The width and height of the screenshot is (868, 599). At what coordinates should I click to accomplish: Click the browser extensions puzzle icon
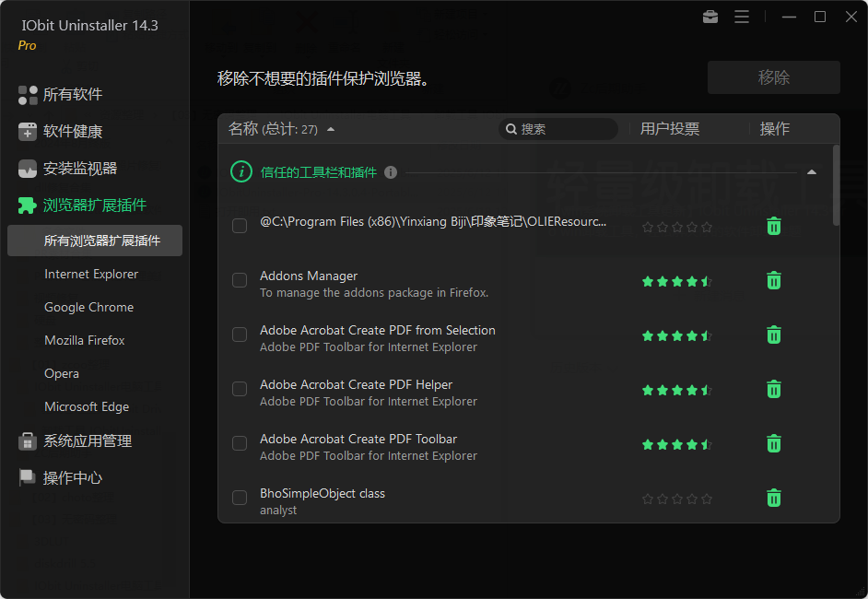coord(28,206)
